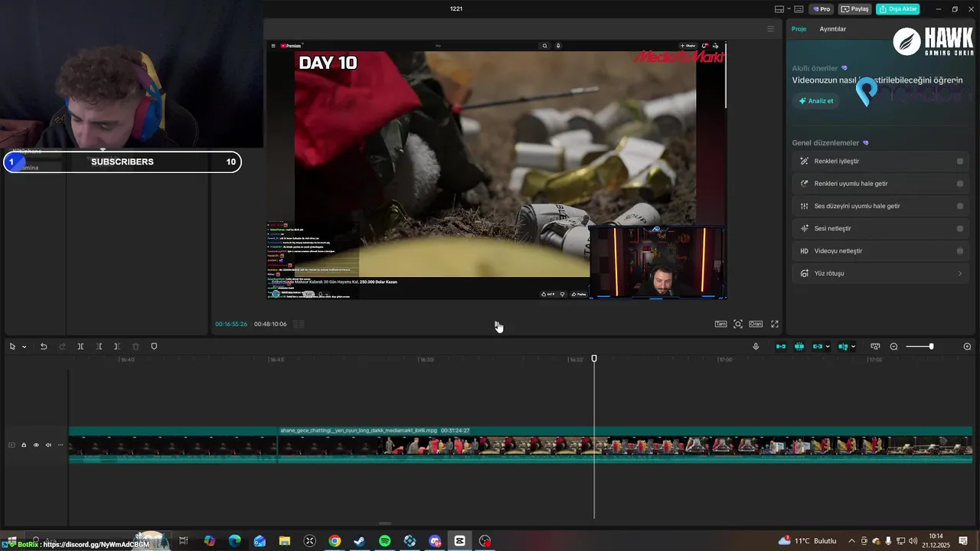
Task: Open the player panel hamburger menu
Action: click(x=771, y=29)
